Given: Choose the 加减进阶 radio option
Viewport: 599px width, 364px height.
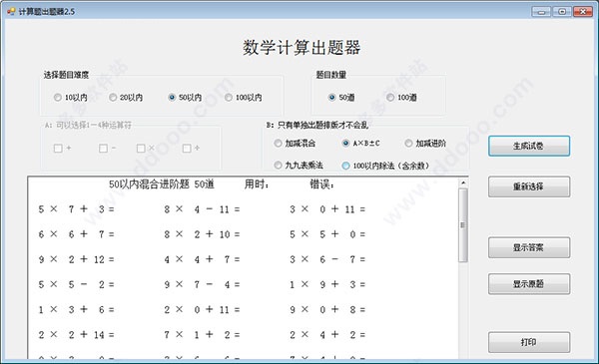Looking at the screenshot, I should (408, 143).
